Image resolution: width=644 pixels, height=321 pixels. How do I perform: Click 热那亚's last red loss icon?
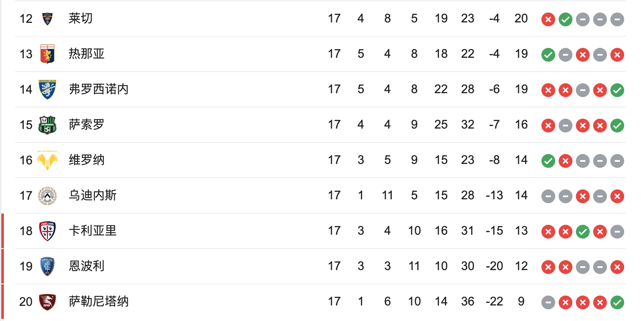pos(617,55)
